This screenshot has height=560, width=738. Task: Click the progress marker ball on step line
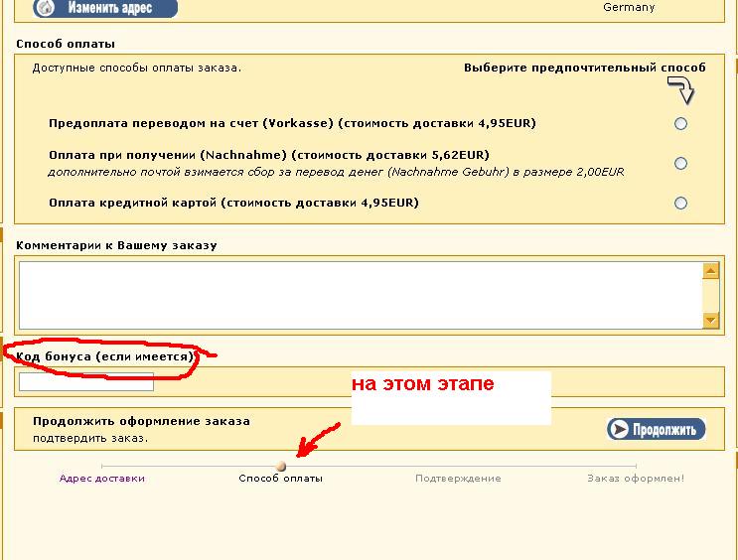pos(281,466)
